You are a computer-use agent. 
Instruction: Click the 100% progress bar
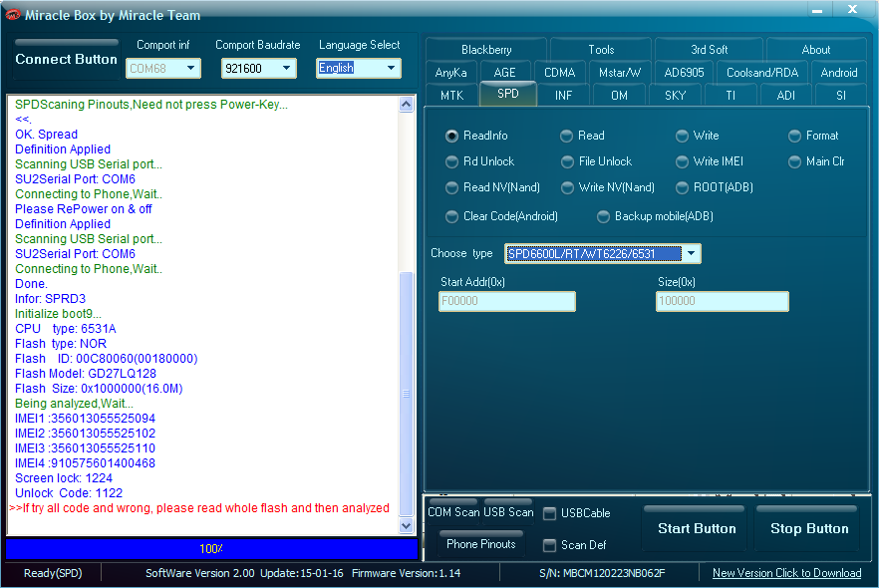[211, 549]
